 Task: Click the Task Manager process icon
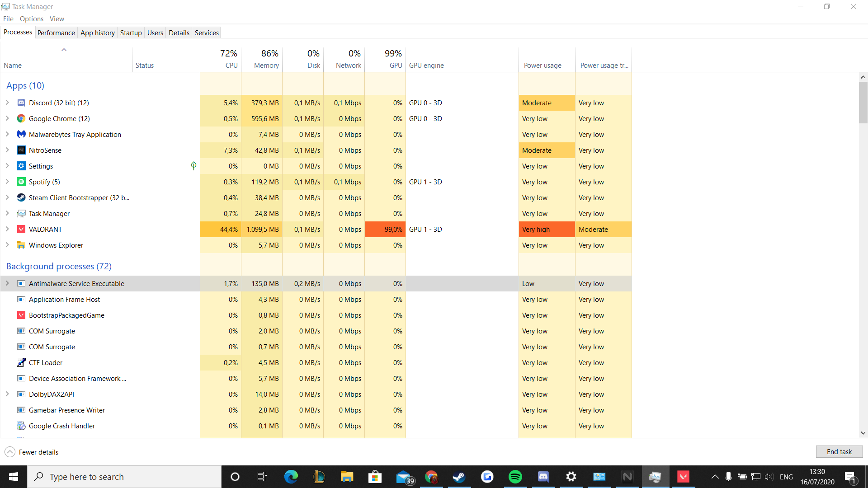pyautogui.click(x=21, y=214)
